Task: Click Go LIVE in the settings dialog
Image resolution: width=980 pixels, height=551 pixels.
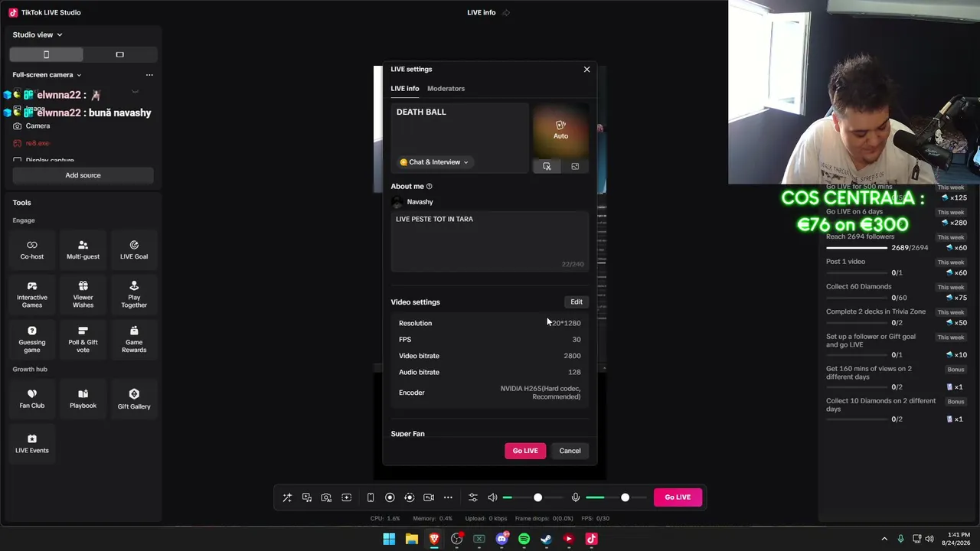Action: click(525, 451)
